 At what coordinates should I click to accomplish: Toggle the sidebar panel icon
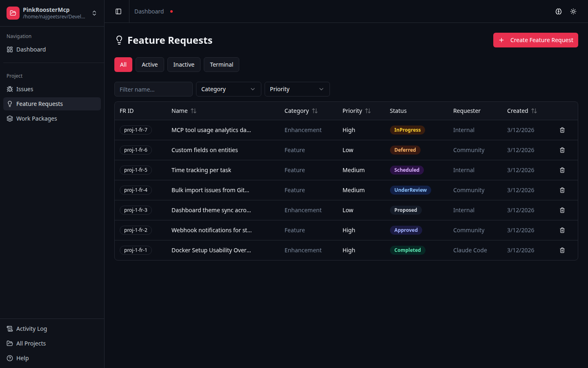pyautogui.click(x=118, y=11)
